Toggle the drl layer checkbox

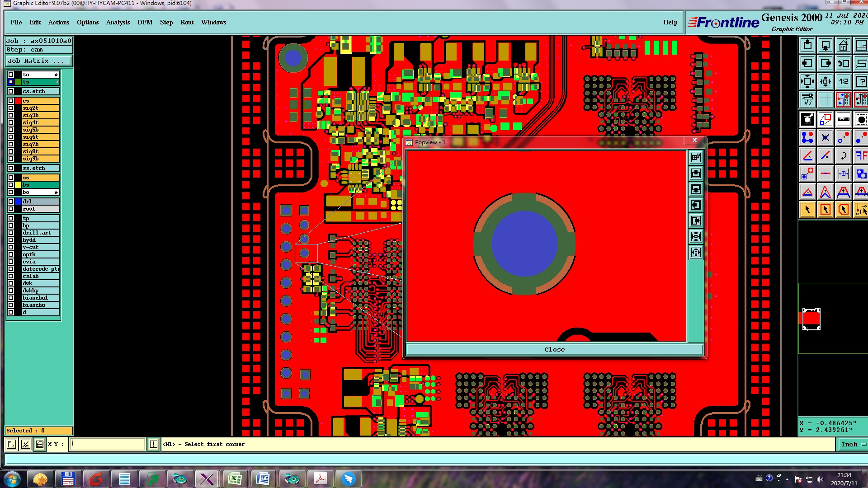click(x=11, y=202)
